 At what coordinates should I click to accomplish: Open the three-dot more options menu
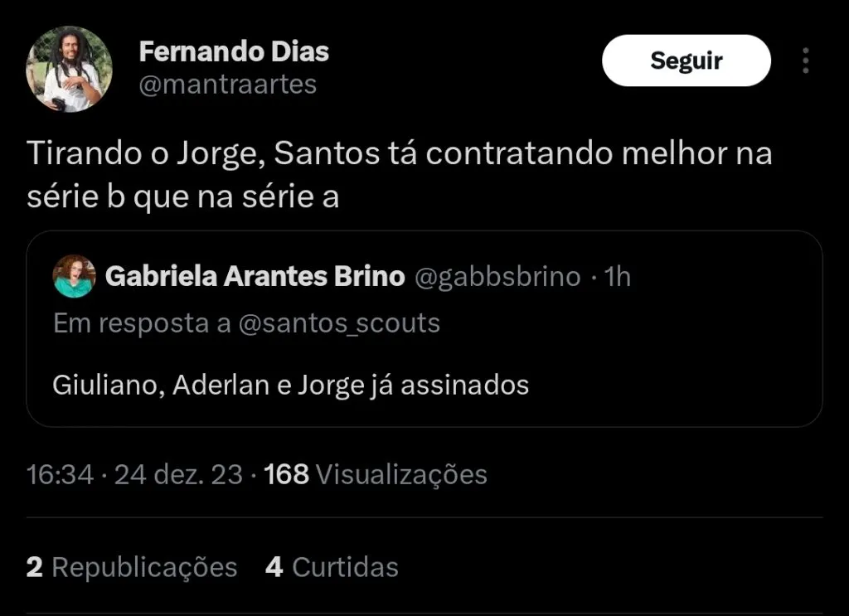[x=805, y=61]
